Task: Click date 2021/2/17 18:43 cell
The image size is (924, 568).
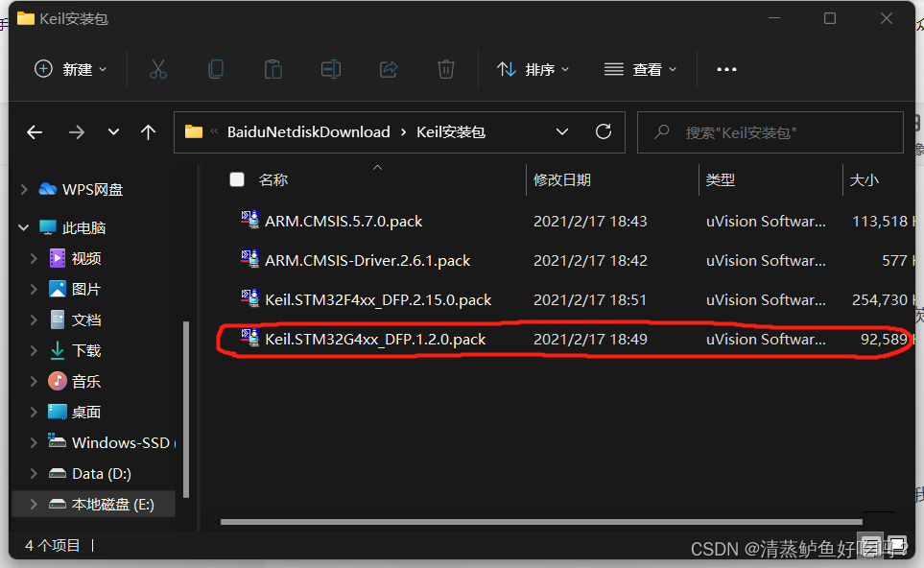Action: pyautogui.click(x=590, y=221)
